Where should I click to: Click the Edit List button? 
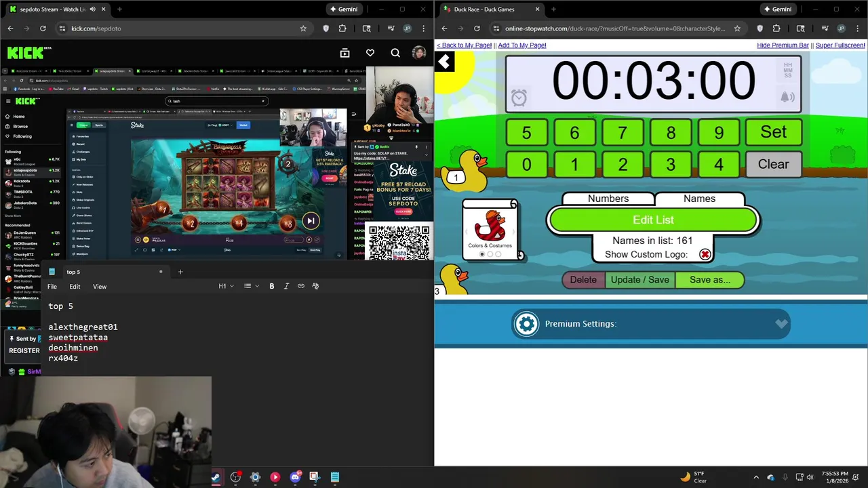653,220
